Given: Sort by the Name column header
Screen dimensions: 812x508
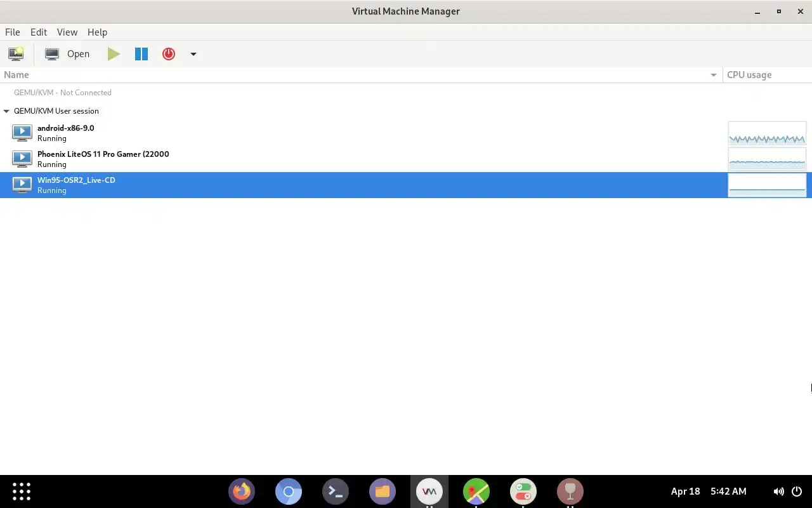Looking at the screenshot, I should pyautogui.click(x=361, y=75).
